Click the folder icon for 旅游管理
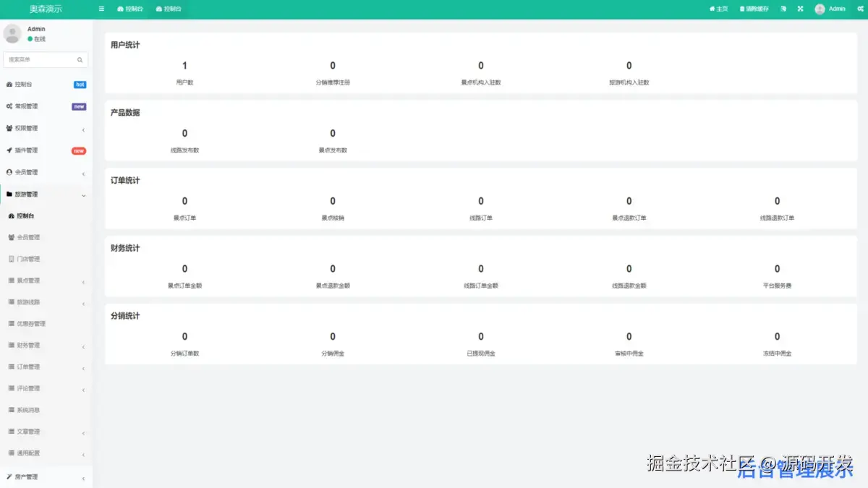868x488 pixels. 9,194
